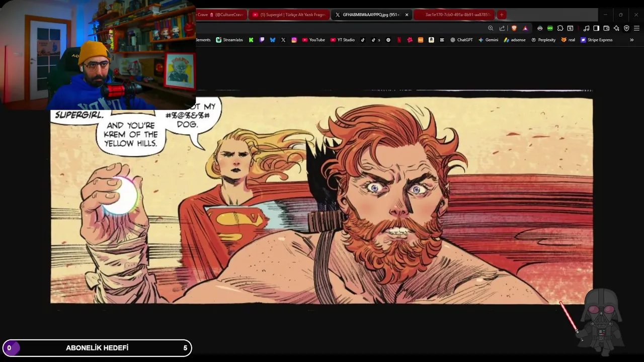644x362 pixels.
Task: Open the YouTube bookmark
Action: click(x=313, y=40)
